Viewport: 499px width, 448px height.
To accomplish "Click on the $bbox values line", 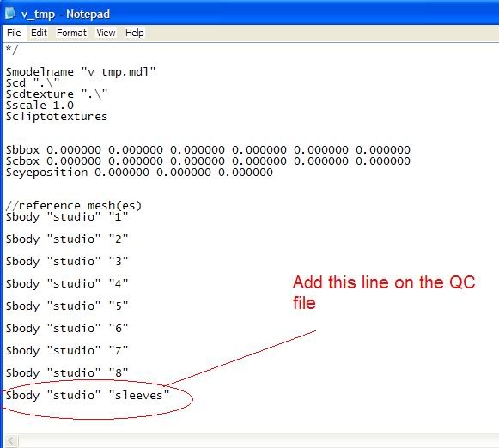I will (208, 149).
